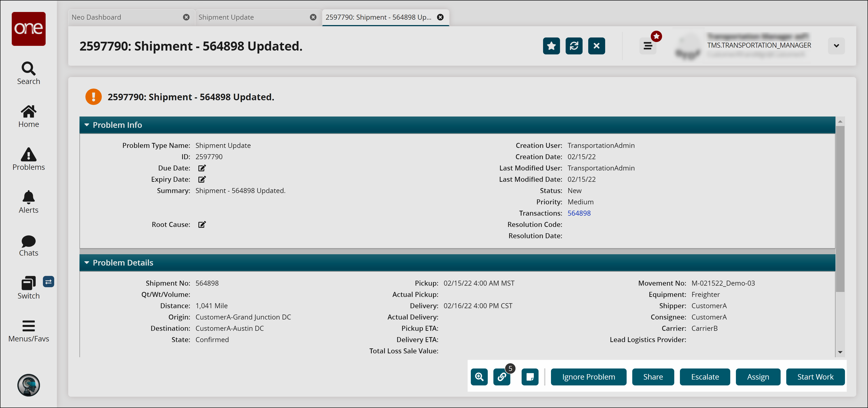Viewport: 868px width, 408px height.
Task: Click the notifications icon with badge
Action: 648,45
